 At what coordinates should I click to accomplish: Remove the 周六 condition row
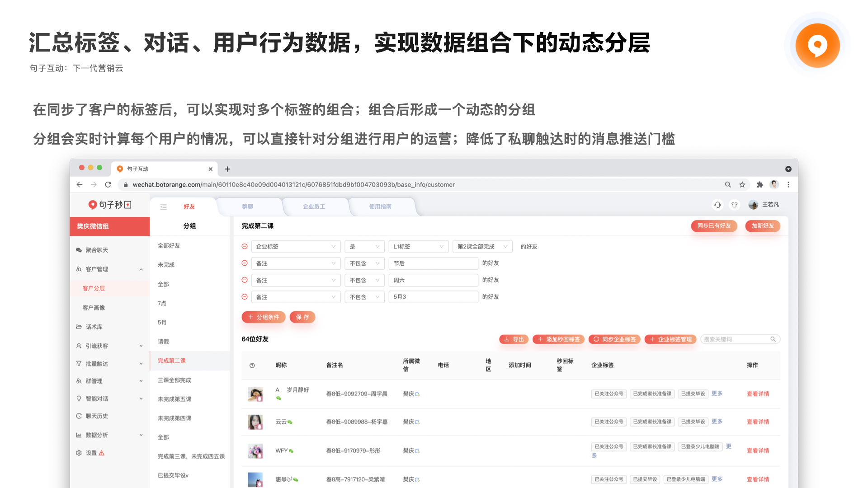pos(245,280)
